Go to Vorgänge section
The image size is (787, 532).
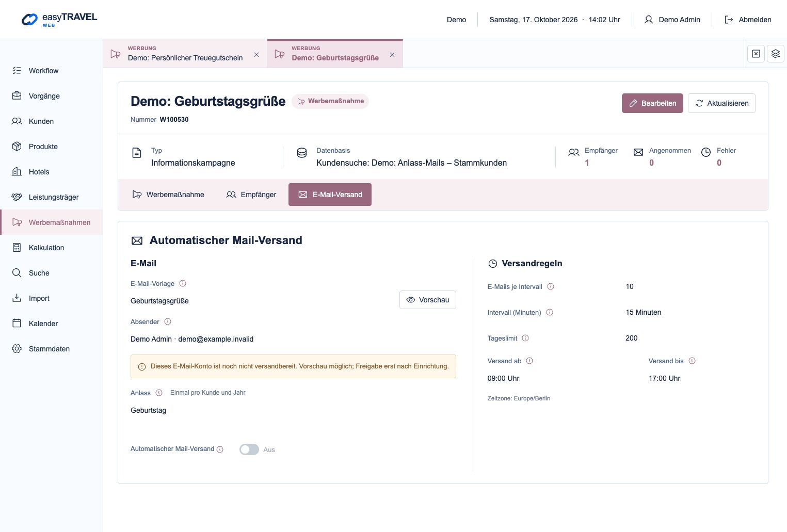tap(52, 96)
